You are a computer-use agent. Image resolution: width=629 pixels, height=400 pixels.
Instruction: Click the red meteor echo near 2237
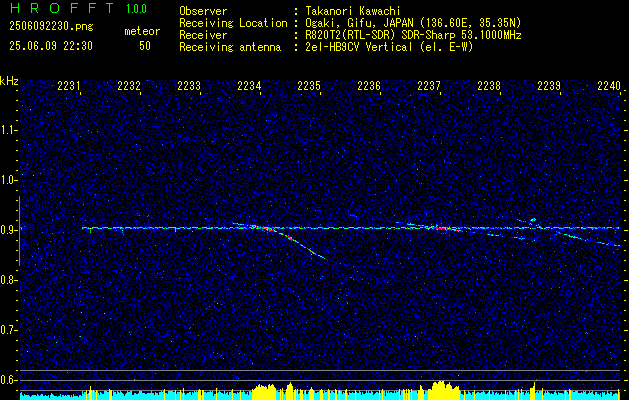(444, 228)
